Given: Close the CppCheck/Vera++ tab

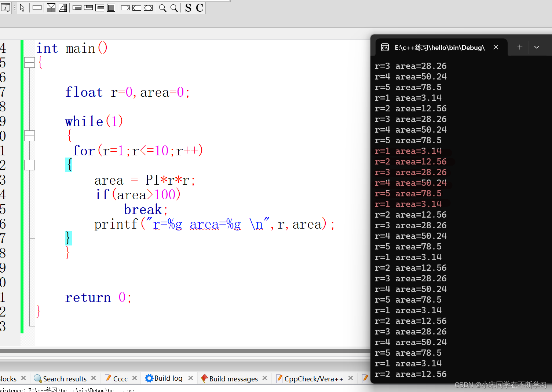Looking at the screenshot, I should [351, 378].
